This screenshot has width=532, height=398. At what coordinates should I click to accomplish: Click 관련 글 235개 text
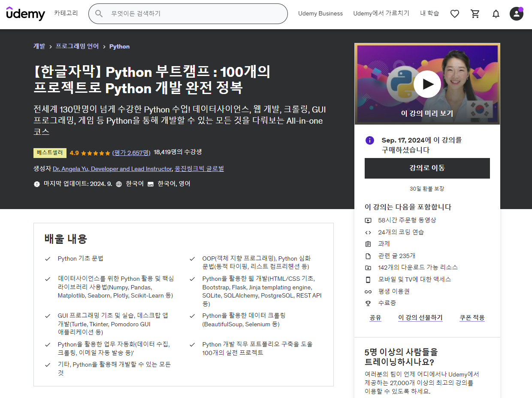pyautogui.click(x=397, y=256)
